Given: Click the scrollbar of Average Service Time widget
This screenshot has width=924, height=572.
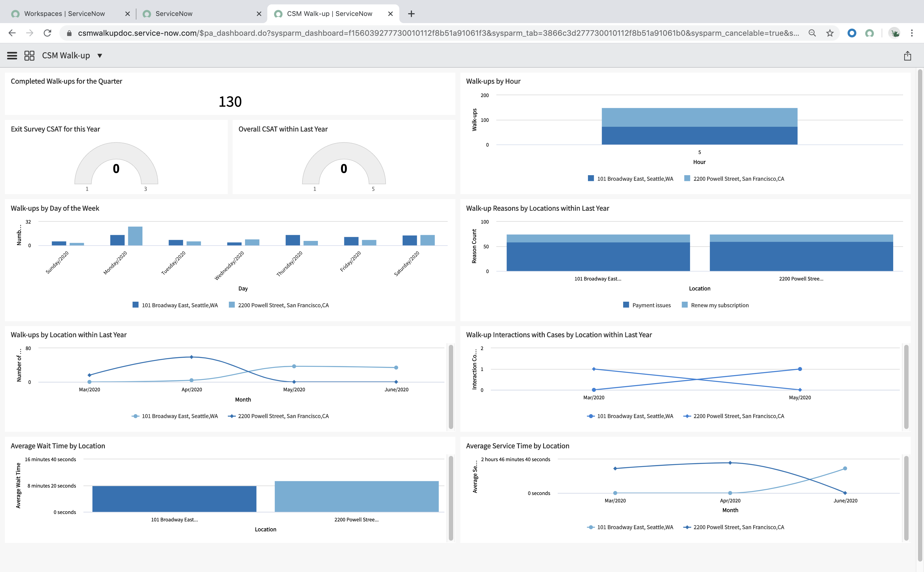Looking at the screenshot, I should [x=906, y=498].
